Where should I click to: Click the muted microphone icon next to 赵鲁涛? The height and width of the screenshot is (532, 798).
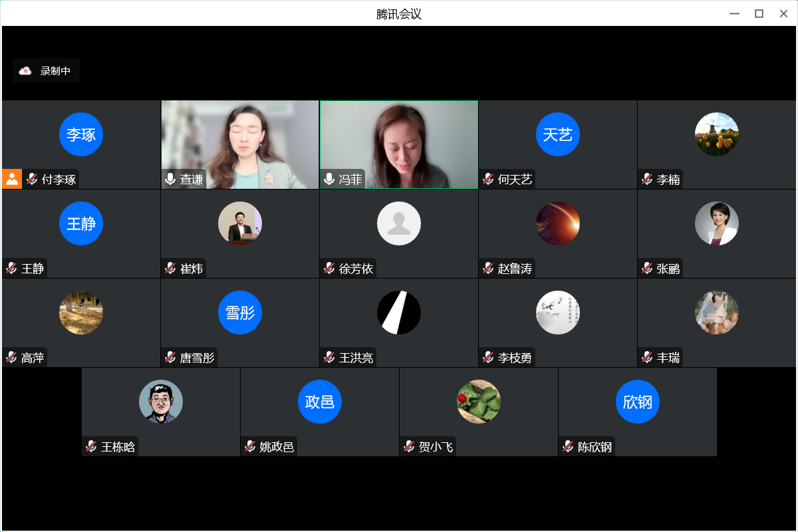click(489, 268)
